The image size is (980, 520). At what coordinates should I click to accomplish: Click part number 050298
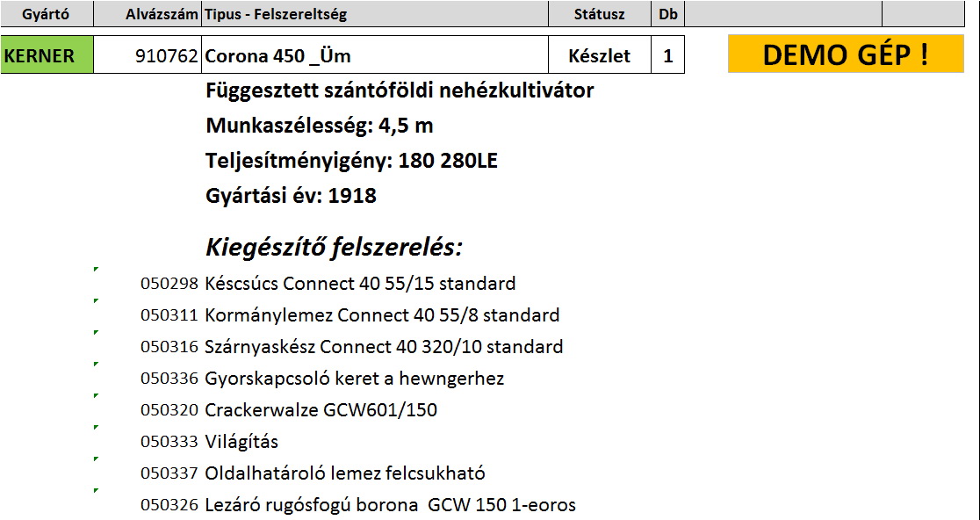point(169,284)
